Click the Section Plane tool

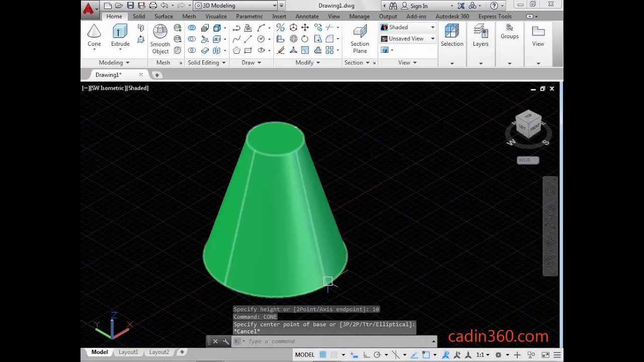tap(360, 39)
